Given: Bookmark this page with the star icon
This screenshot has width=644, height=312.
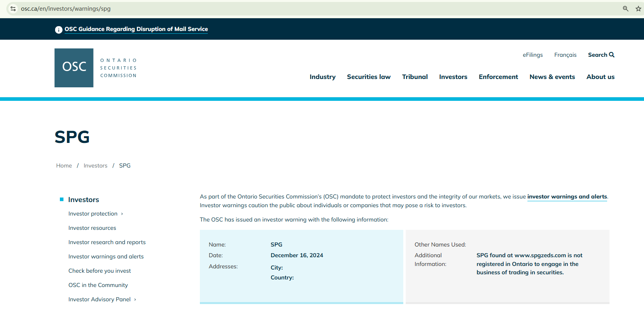Looking at the screenshot, I should click(x=638, y=9).
